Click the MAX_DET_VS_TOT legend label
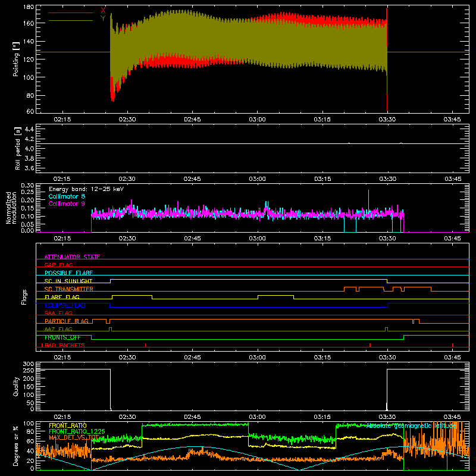The width and height of the screenshot is (476, 476). [x=74, y=437]
